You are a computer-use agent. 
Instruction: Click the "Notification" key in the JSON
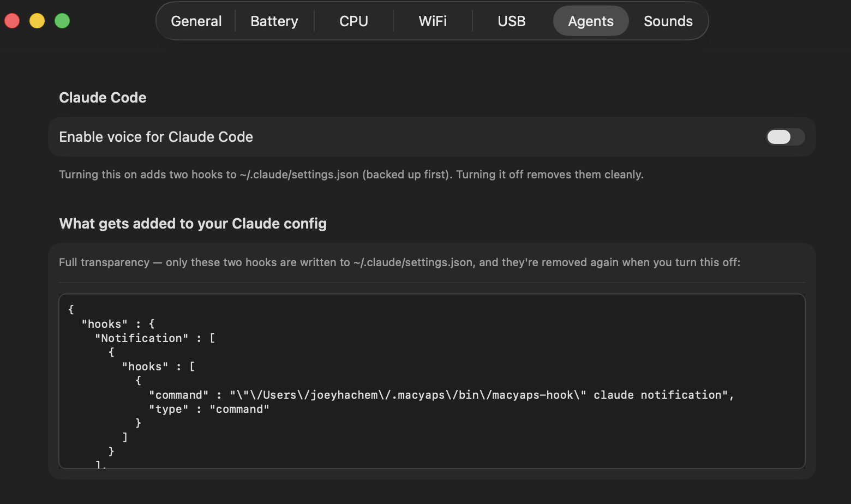tap(142, 338)
